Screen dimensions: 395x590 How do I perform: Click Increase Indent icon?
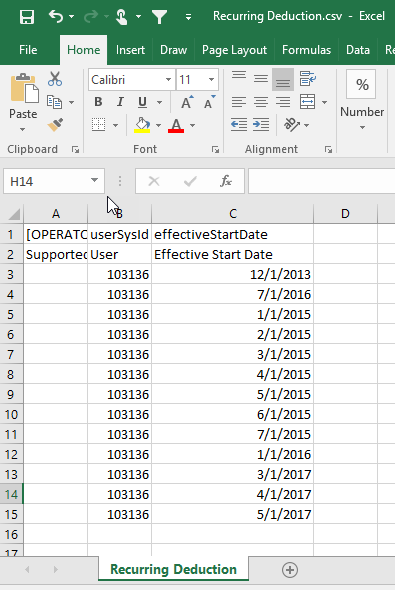click(x=261, y=125)
